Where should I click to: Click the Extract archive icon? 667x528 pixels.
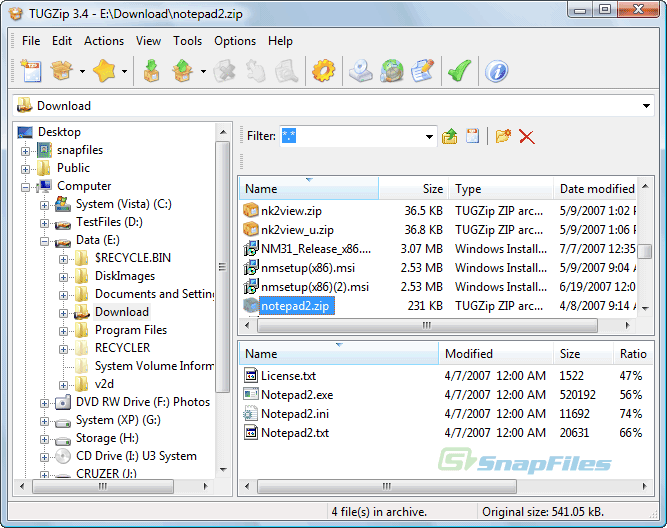(183, 71)
